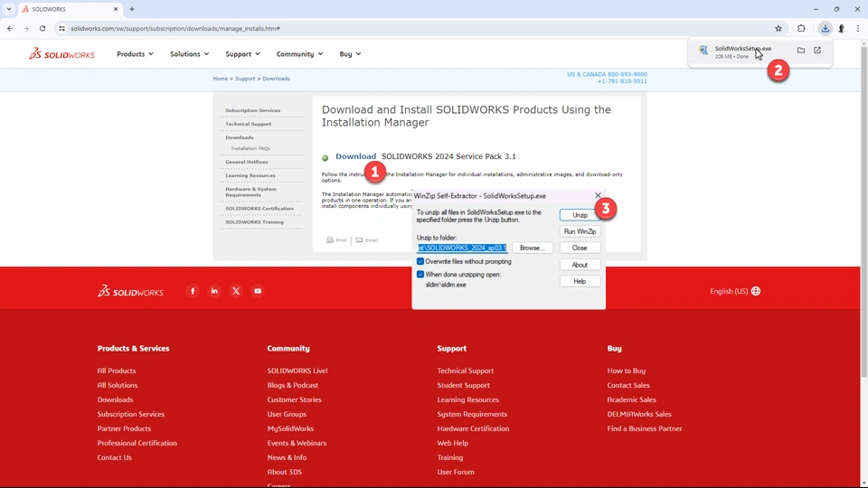Open the SOLIDWORKS LinkedIn icon
Image resolution: width=868 pixels, height=488 pixels.
214,291
